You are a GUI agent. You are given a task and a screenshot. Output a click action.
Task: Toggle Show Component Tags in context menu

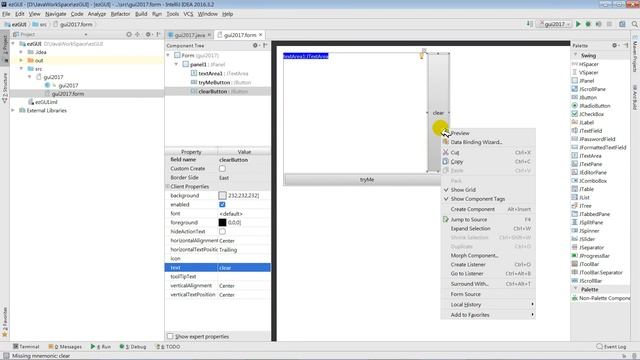488,199
